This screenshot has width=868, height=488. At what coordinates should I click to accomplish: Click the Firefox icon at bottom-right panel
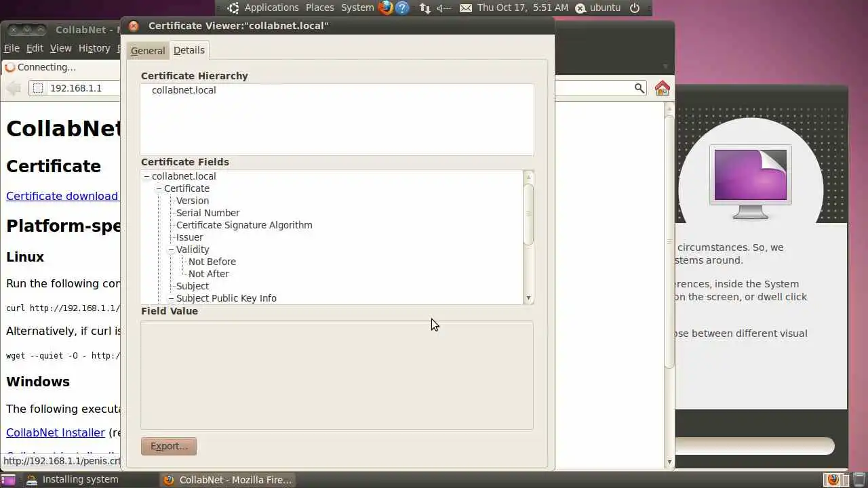pos(833,480)
